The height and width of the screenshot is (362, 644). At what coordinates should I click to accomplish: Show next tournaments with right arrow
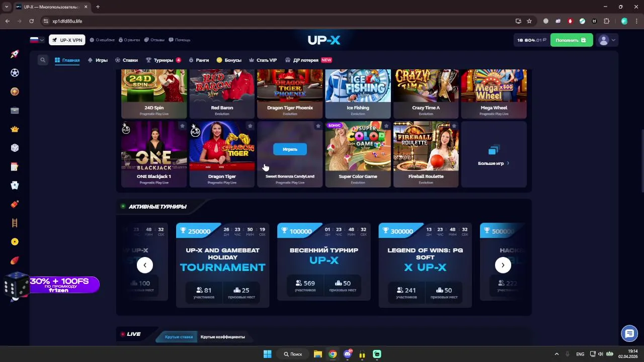tap(503, 265)
